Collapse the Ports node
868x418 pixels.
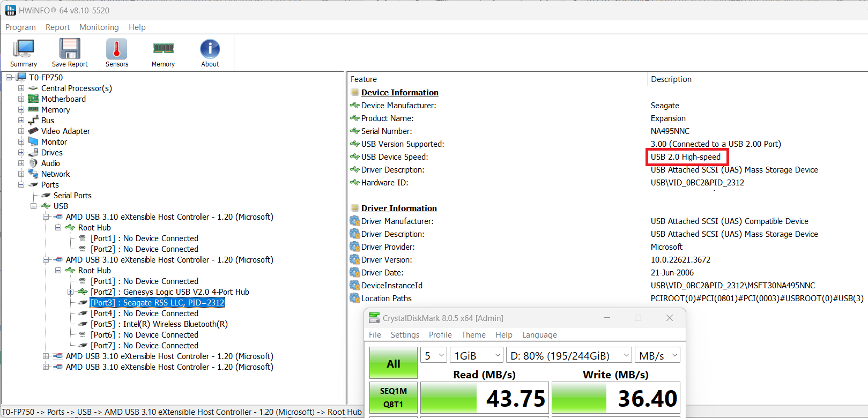(21, 185)
